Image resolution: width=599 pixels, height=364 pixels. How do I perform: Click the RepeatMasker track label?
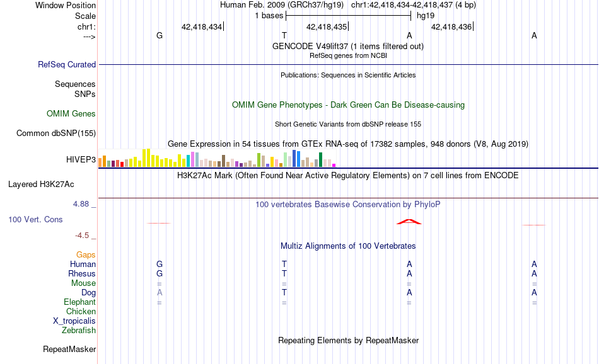[69, 349]
